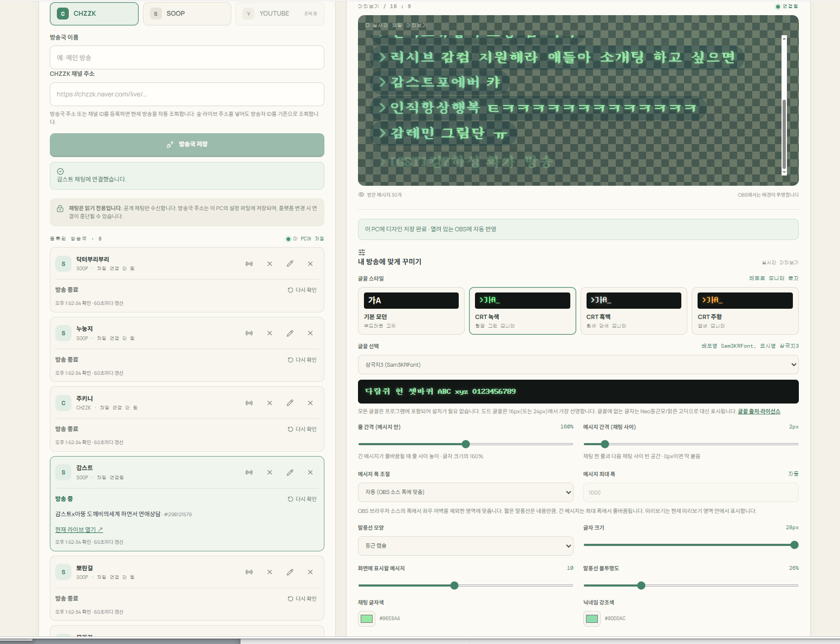840x644 pixels.
Task: Switch to the CHZZK platform tab
Action: pos(94,14)
